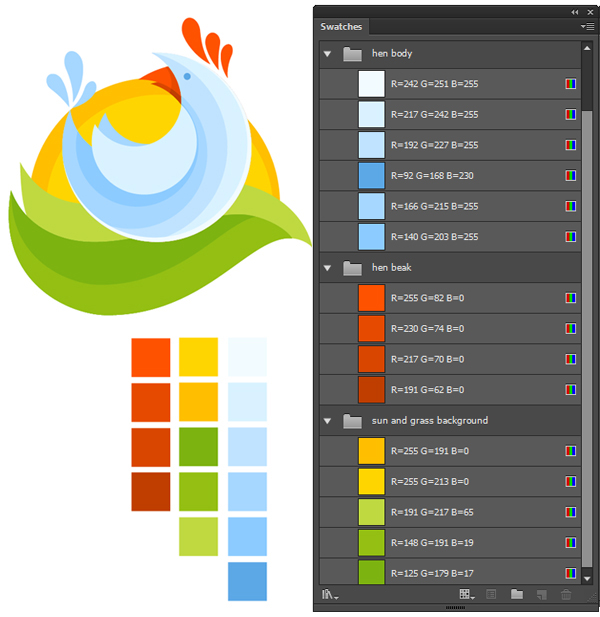Select the blue swatch R=92 G=168 B=230
This screenshot has height=617, width=600.
pyautogui.click(x=371, y=175)
